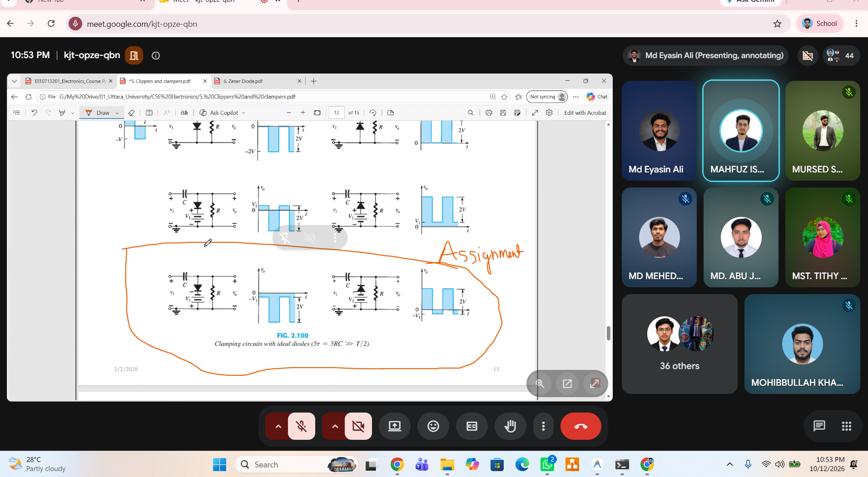Open the Meet activities grid icon

tap(846, 426)
